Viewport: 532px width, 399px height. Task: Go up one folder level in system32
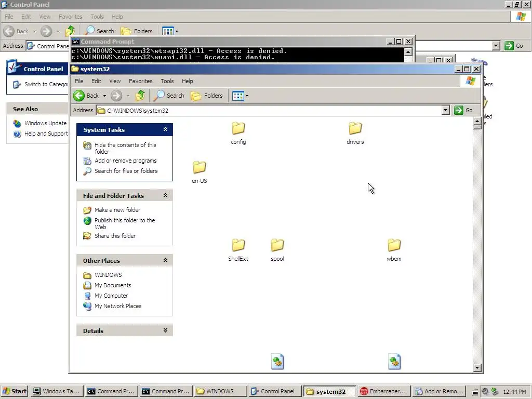tap(140, 96)
